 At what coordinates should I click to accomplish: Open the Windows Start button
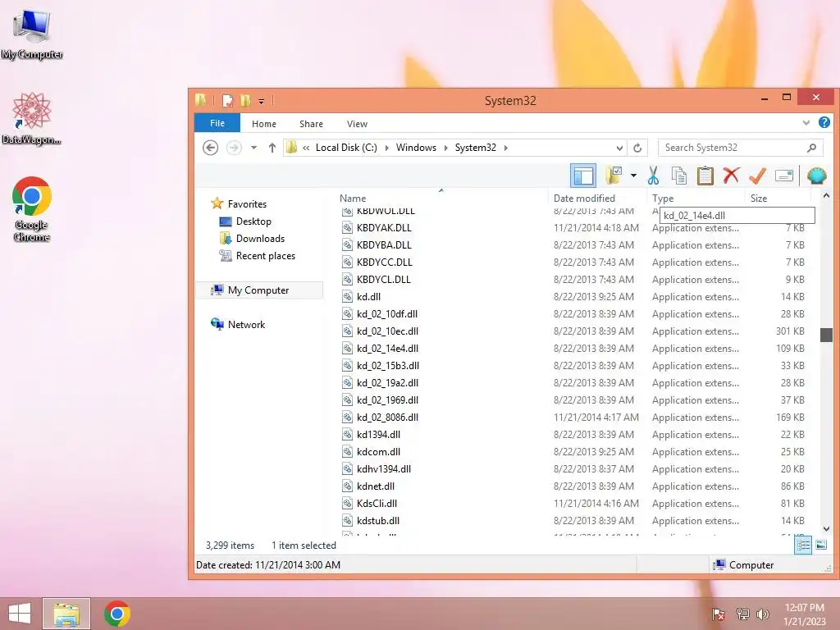(20, 614)
